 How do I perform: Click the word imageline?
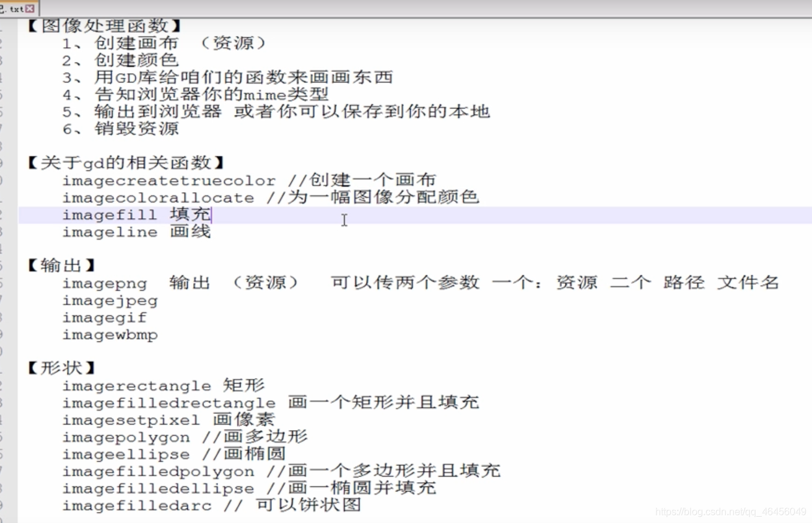110,232
